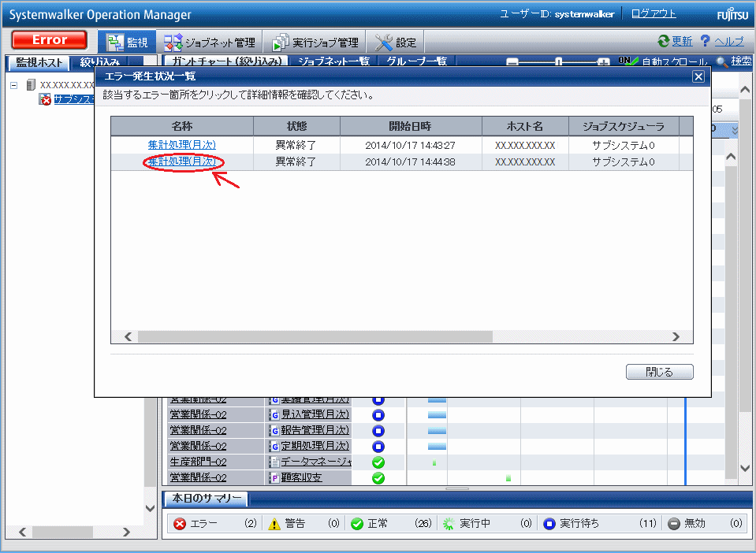Click the Gantt zoom slider handle
This screenshot has width=756, height=553.
tap(558, 61)
